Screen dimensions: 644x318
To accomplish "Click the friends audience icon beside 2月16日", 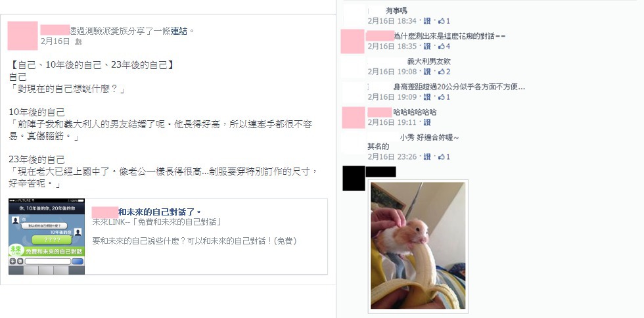I will (x=78, y=41).
